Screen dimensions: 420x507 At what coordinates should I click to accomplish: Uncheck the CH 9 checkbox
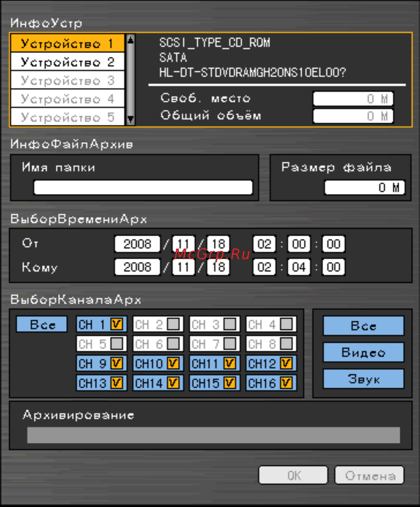[116, 363]
